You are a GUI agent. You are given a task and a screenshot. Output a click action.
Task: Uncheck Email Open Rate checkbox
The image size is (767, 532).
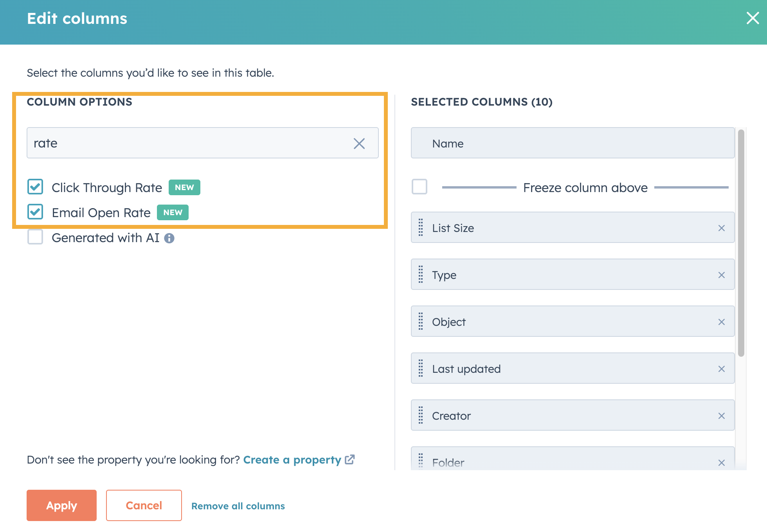pyautogui.click(x=35, y=212)
